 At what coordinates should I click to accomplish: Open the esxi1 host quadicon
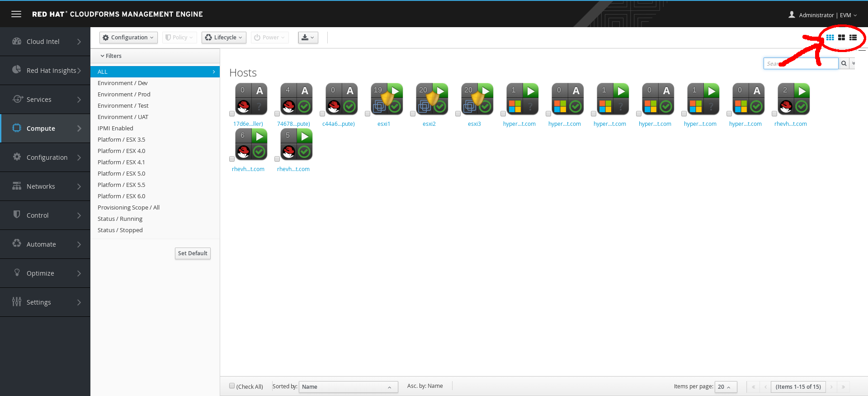(387, 99)
